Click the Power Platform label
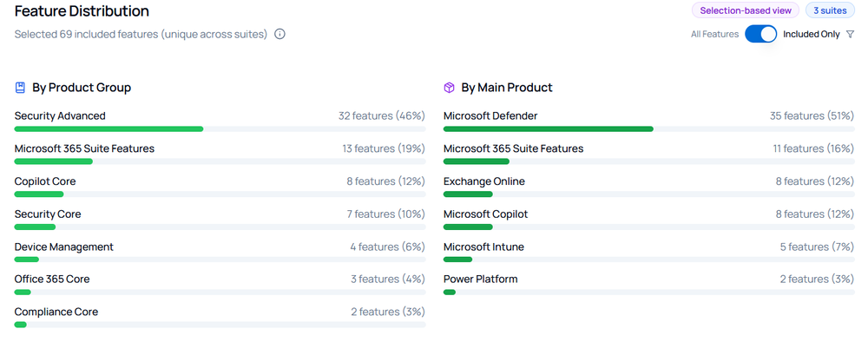Screen dimensions: 868x342 481,279
